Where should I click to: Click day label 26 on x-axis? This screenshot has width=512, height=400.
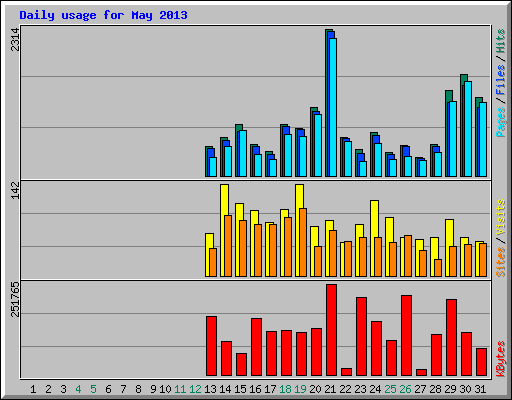click(405, 389)
